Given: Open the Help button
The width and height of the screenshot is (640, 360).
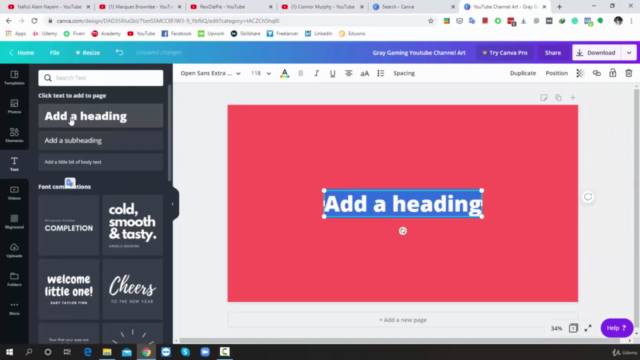Looking at the screenshot, I should click(617, 328).
